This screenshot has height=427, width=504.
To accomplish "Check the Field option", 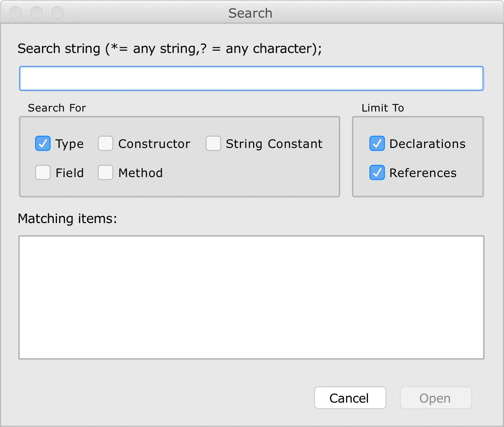I will point(43,173).
